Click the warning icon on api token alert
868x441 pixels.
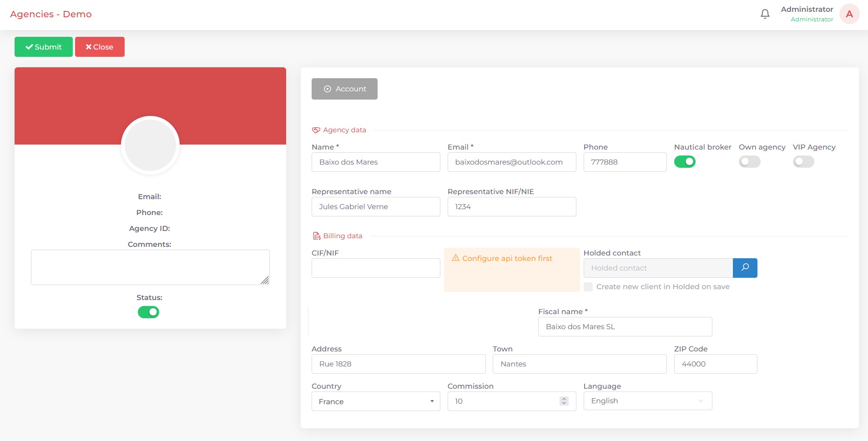click(x=455, y=258)
